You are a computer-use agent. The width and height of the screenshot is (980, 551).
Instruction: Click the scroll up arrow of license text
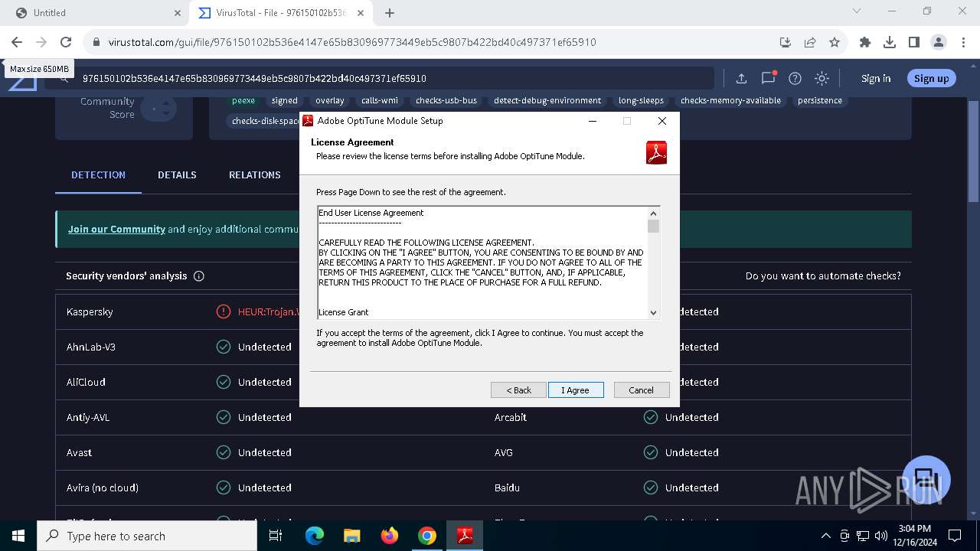(653, 214)
